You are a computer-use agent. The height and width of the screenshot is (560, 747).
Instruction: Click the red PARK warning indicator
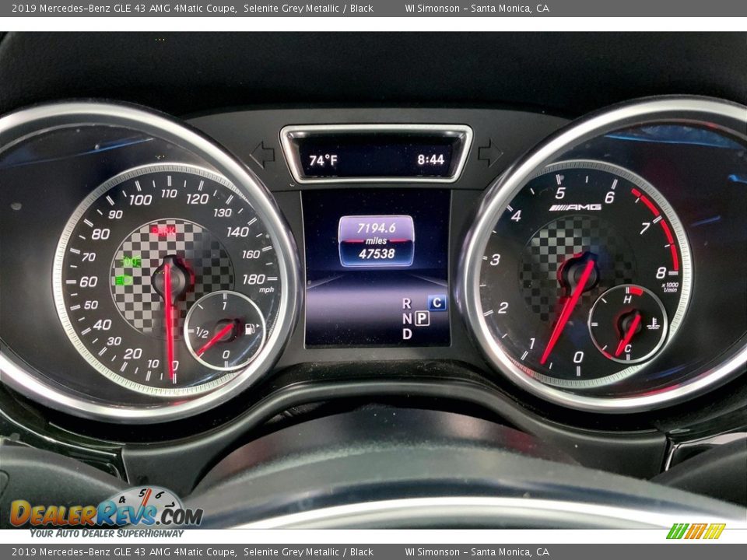pos(163,231)
